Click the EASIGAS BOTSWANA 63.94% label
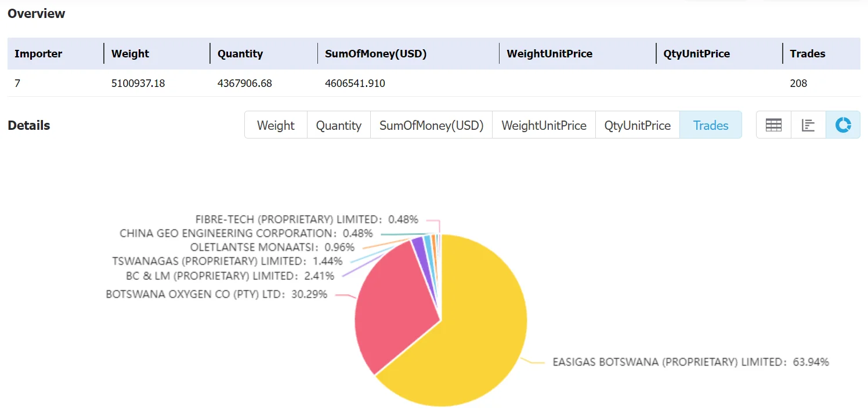 tap(690, 362)
